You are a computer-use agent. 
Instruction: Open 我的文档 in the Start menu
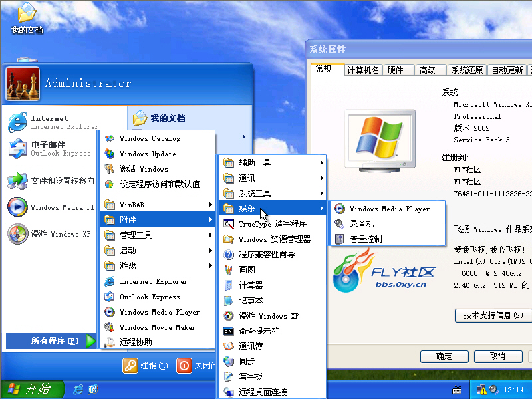[x=159, y=118]
